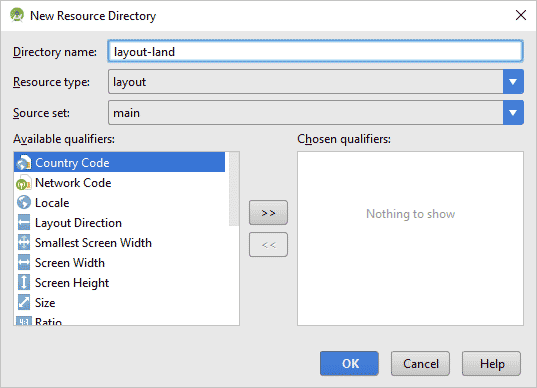Click the available qualifiers list scrollbar
This screenshot has height=388, width=537.
pos(234,189)
